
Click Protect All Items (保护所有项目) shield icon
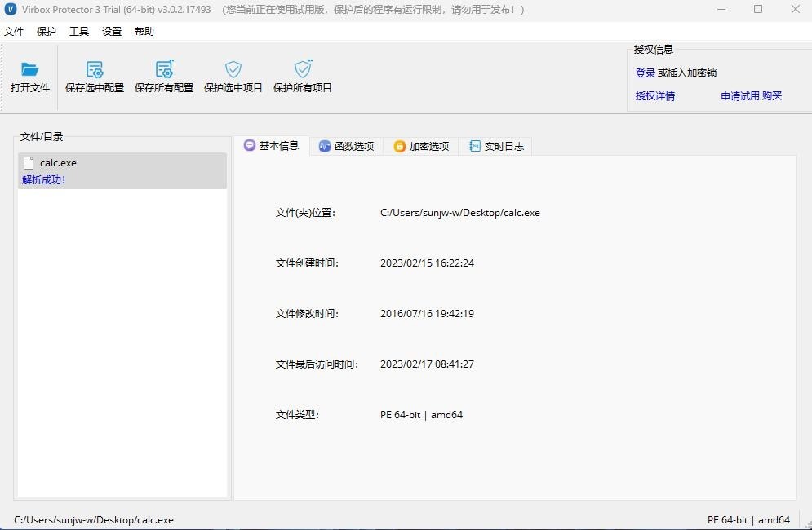[303, 69]
